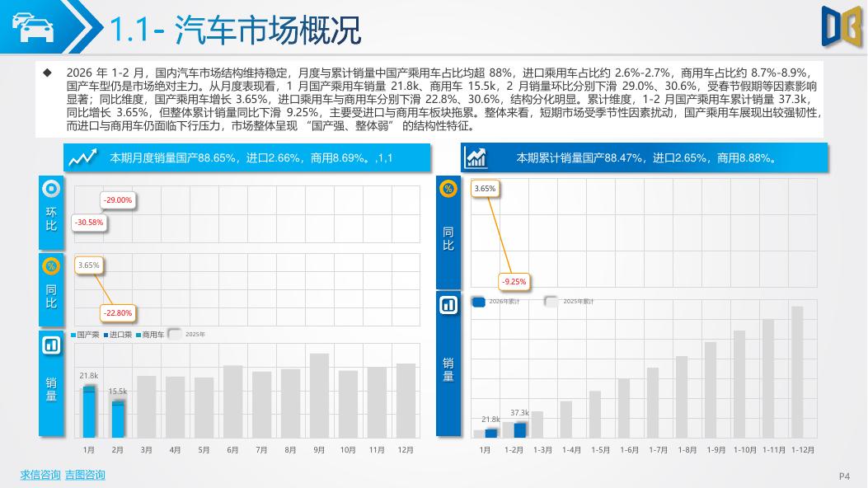Click the bar-chart icon on the cumulative sales banner

476,157
